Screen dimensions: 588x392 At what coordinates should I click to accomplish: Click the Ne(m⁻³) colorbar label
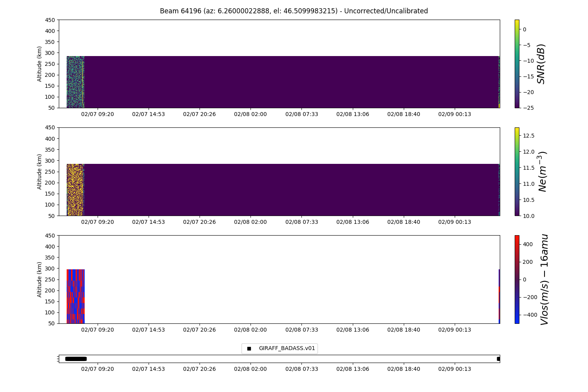pyautogui.click(x=542, y=171)
